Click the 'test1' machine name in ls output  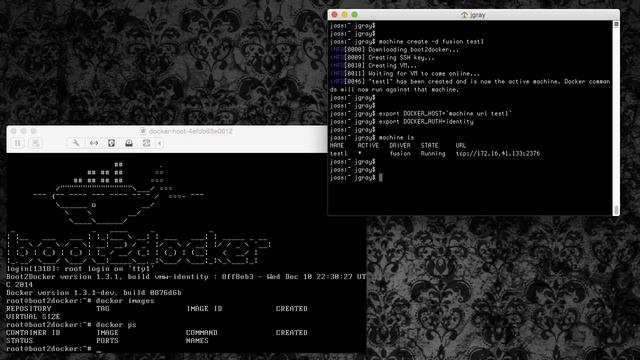(x=338, y=154)
